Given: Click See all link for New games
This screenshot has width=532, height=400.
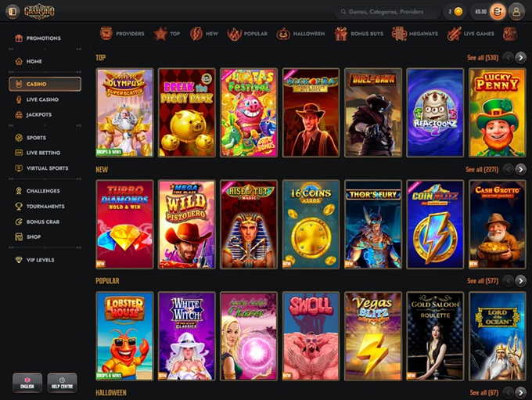Looking at the screenshot, I should coord(482,169).
